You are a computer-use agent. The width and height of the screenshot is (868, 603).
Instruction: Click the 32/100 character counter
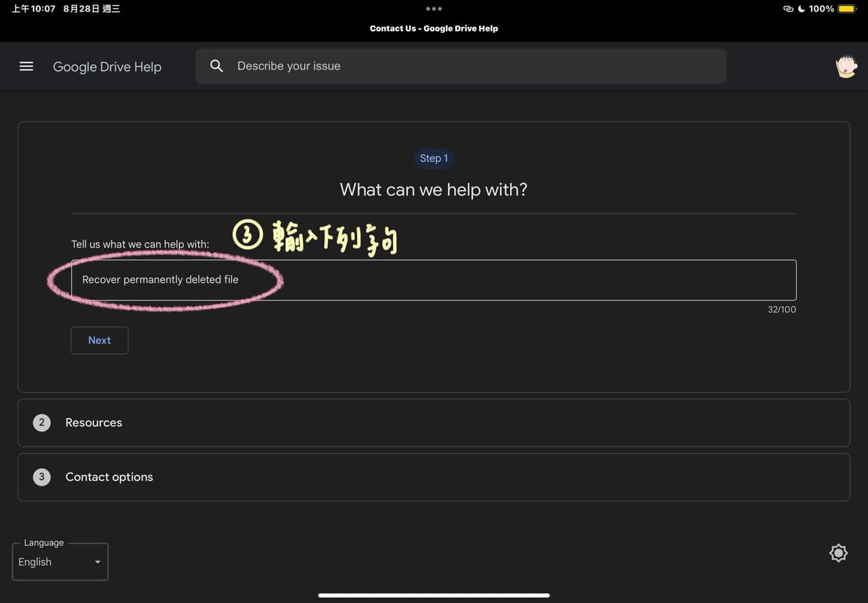[x=782, y=309]
